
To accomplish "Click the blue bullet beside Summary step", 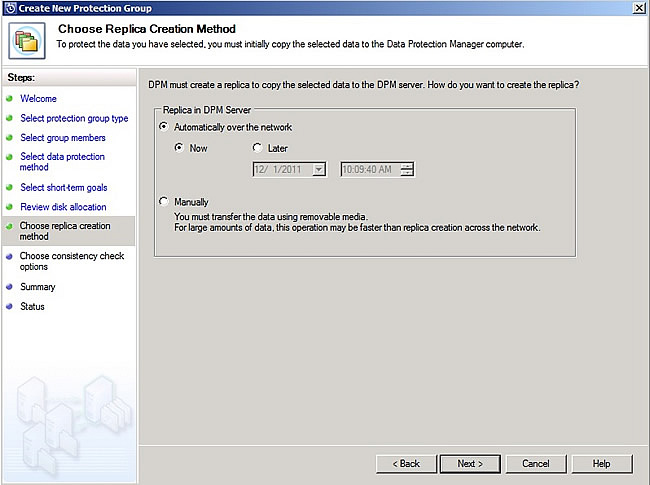I will [x=9, y=287].
